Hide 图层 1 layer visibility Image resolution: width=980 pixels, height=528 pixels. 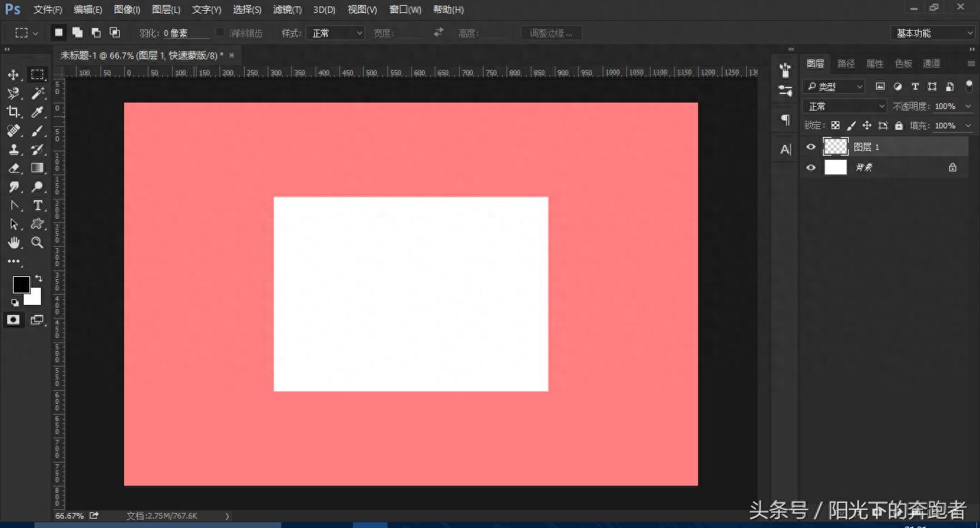tap(811, 146)
